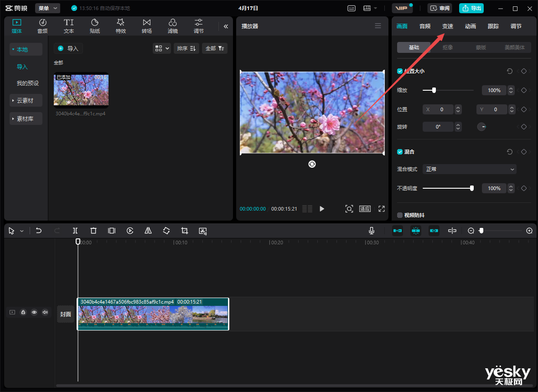Screen dimensions: 538x392
Task: Switch to the 画面 tab in properties panel
Action: click(x=402, y=26)
